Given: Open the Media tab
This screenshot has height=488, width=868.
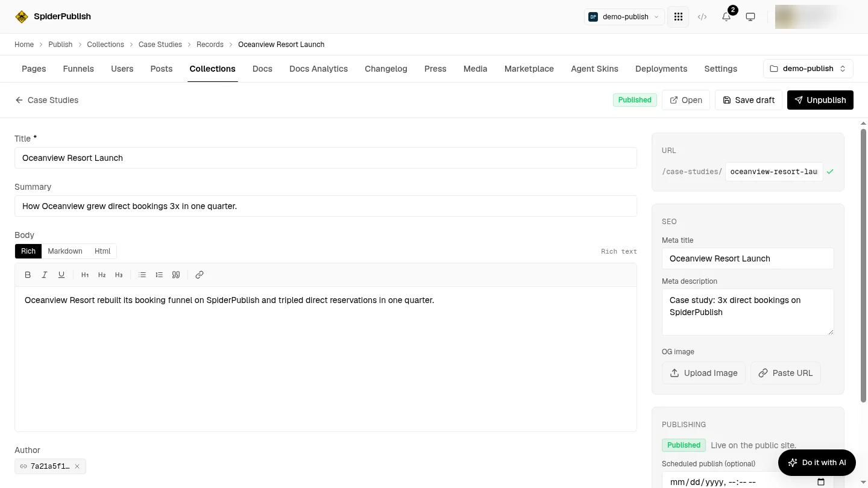Looking at the screenshot, I should (475, 69).
